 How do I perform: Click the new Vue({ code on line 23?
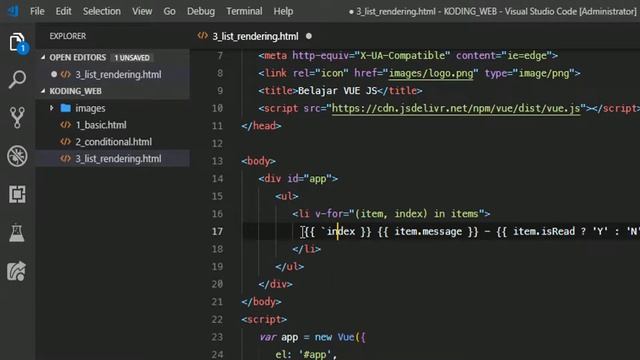pos(340,337)
